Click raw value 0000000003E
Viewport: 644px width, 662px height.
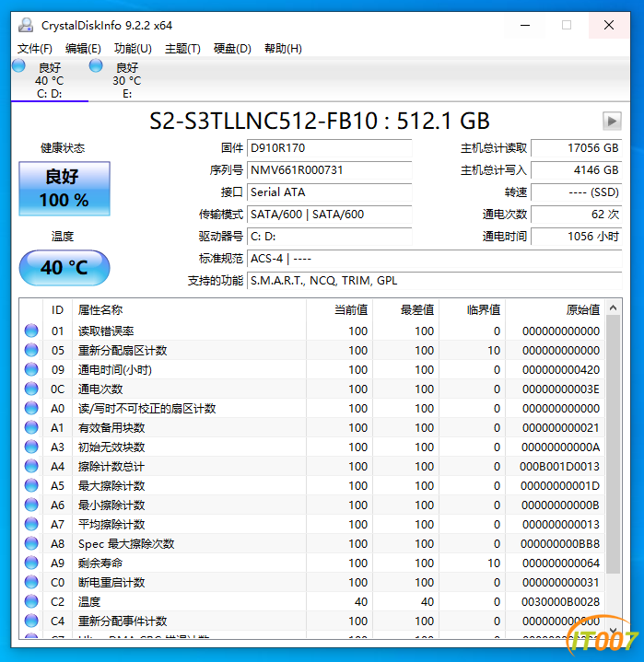tap(561, 389)
